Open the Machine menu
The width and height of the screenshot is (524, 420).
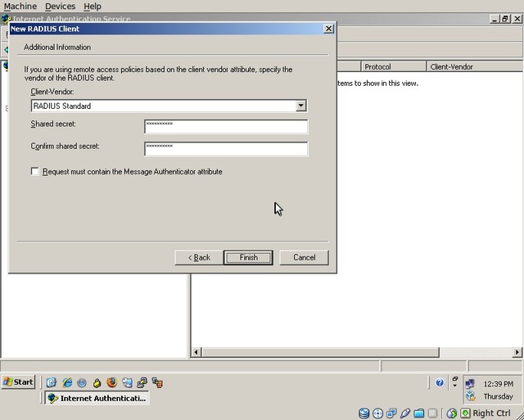point(20,7)
